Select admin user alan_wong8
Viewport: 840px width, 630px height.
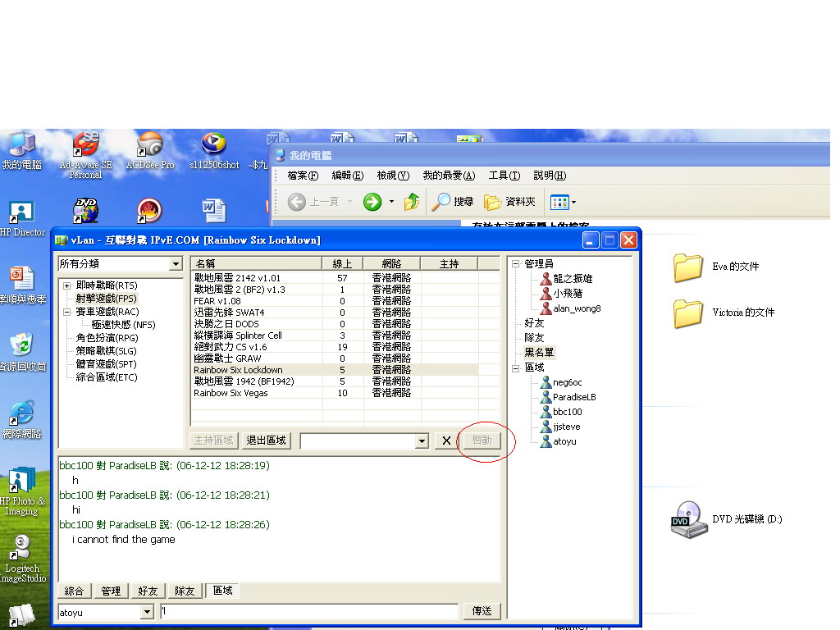point(571,308)
